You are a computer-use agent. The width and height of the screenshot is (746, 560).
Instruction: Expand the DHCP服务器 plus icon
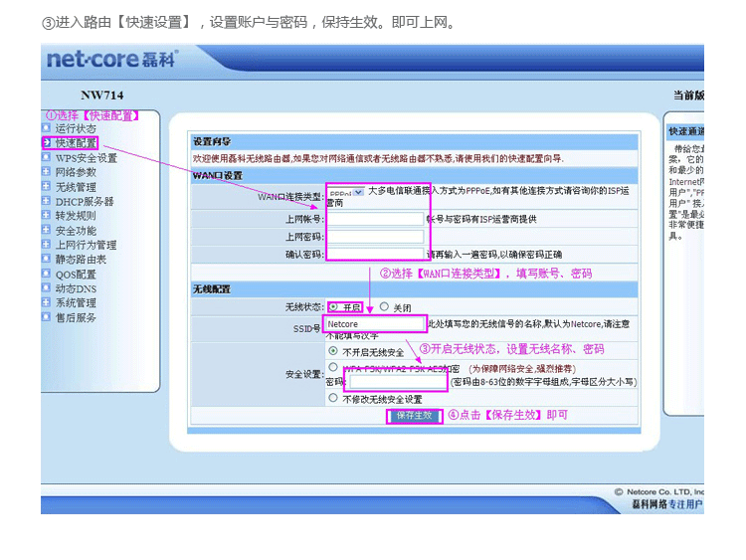coord(46,200)
